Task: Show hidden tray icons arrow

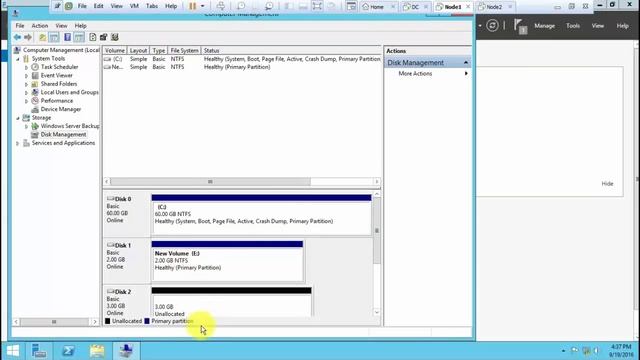Action: tap(563, 351)
